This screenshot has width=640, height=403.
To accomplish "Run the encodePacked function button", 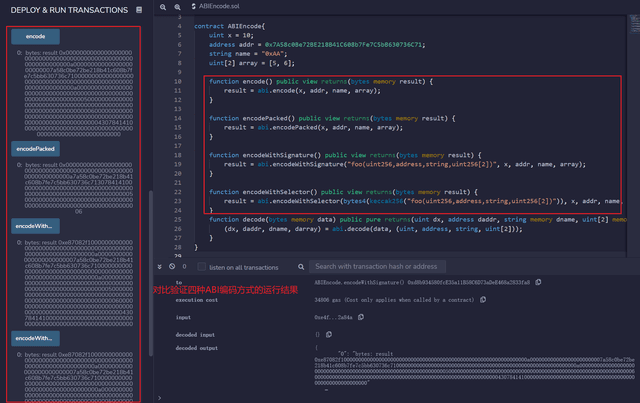I will [x=35, y=148].
